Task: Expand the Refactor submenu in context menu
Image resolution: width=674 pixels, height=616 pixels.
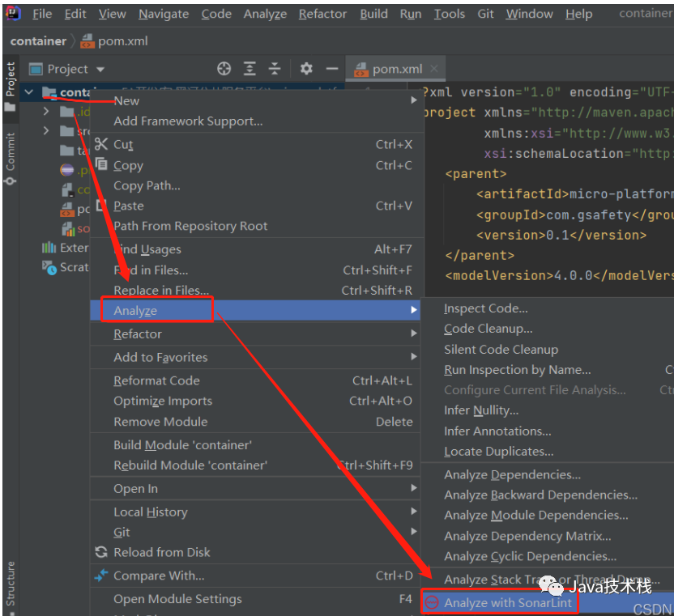Action: pyautogui.click(x=254, y=333)
